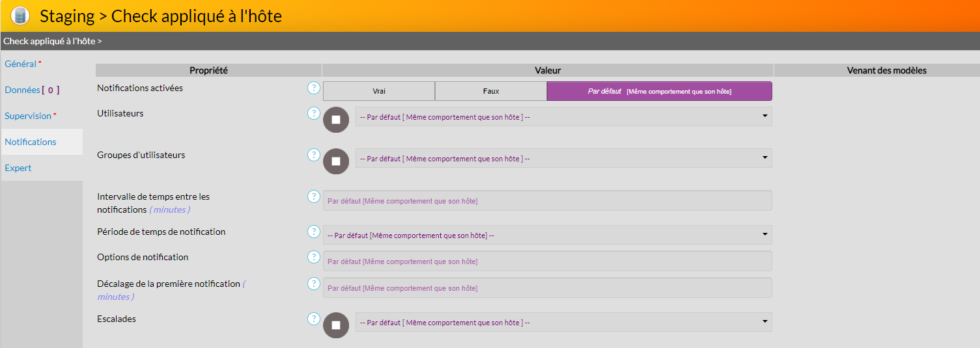980x348 pixels.
Task: Show help for Intervalle de temps entre notifications
Action: coord(313,196)
